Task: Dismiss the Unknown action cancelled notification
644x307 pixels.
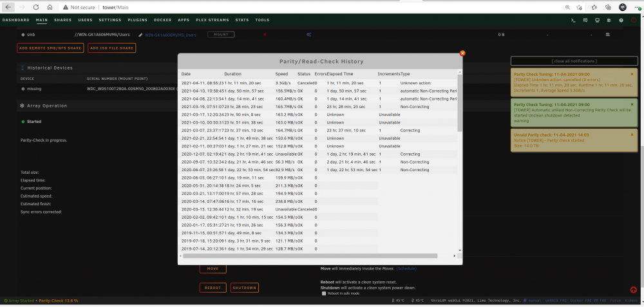Action: (632, 74)
